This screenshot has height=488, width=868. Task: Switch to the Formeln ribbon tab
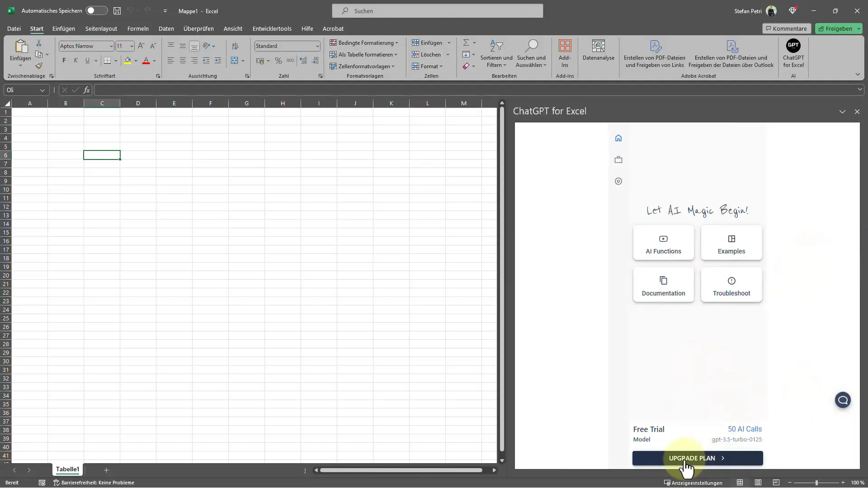click(x=138, y=28)
